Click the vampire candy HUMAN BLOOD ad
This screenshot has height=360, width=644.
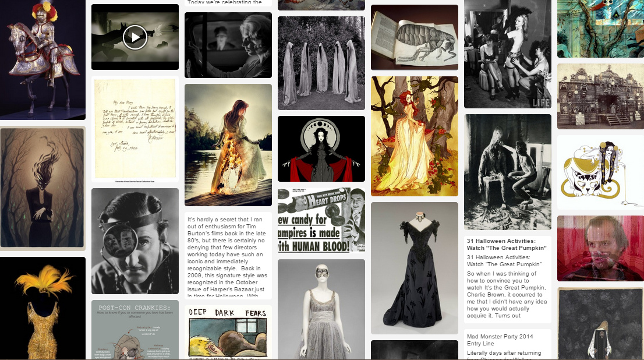pyautogui.click(x=321, y=220)
